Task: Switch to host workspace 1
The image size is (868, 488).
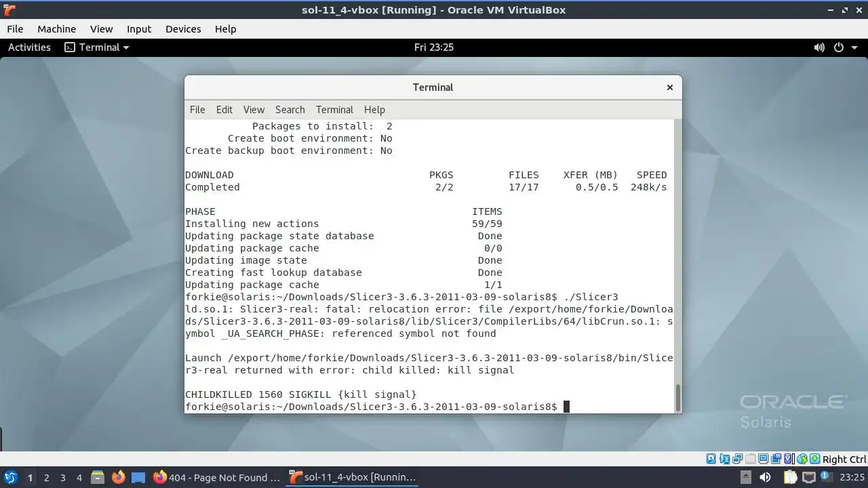Action: click(30, 478)
